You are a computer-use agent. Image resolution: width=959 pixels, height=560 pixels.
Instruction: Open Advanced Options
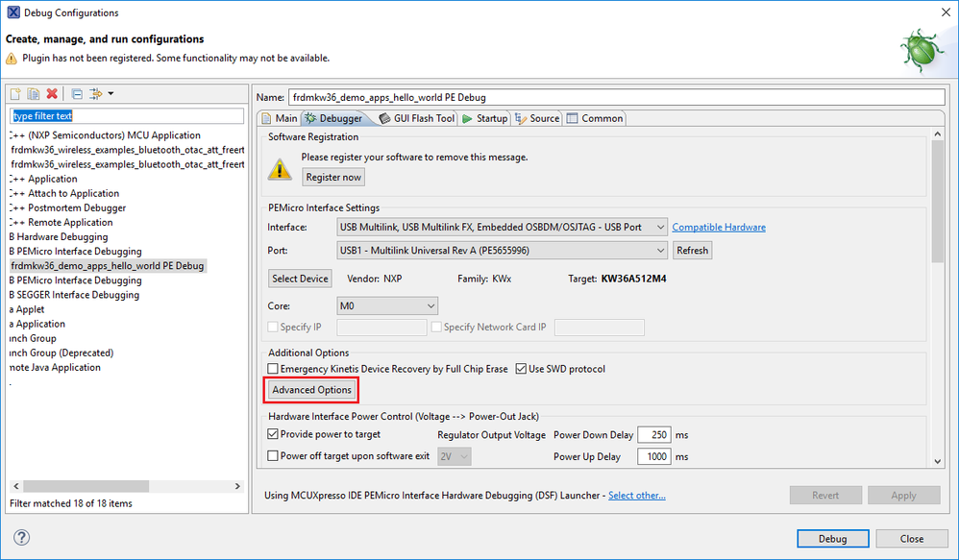point(311,390)
